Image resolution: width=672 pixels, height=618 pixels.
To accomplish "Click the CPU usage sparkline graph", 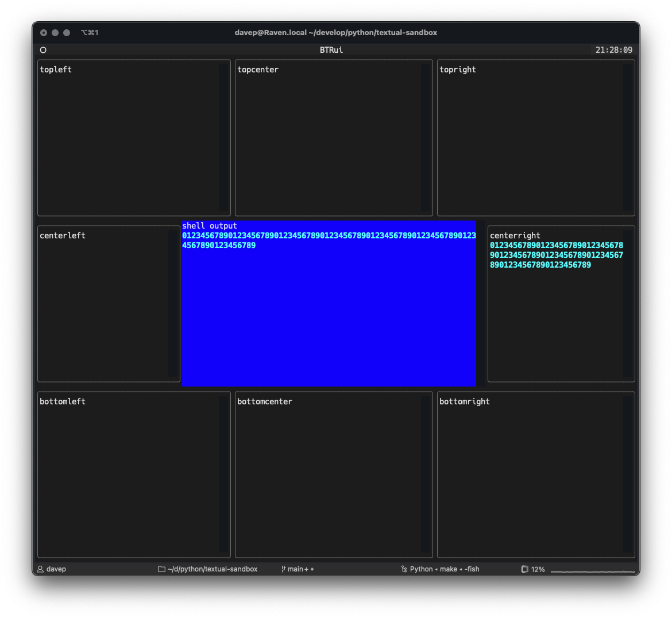I will coord(593,571).
